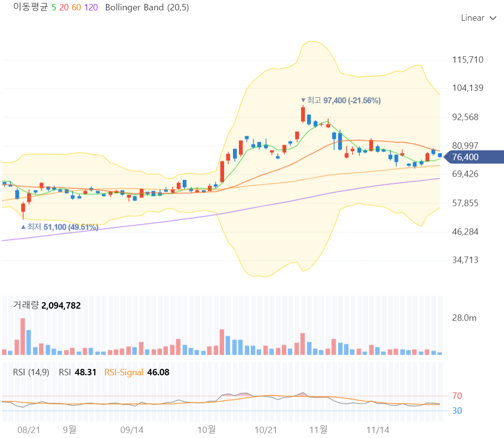
Task: Click the 10/21 date on time axis
Action: click(x=266, y=430)
